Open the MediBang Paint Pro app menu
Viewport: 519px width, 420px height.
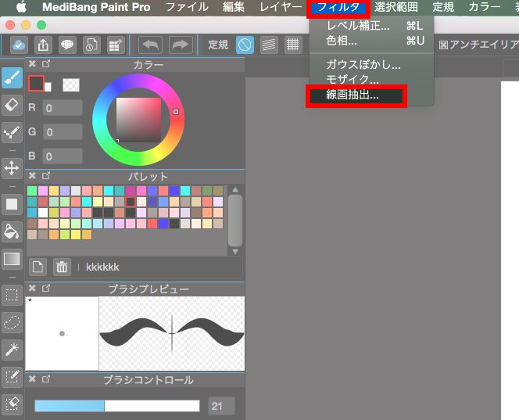[96, 7]
